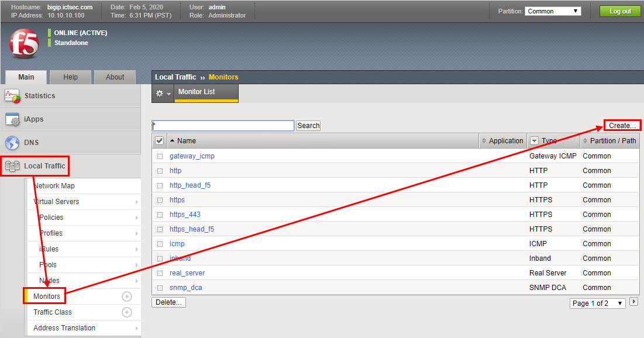The width and height of the screenshot is (644, 338).
Task: Expand Nodes submenu arrow
Action: (x=136, y=281)
